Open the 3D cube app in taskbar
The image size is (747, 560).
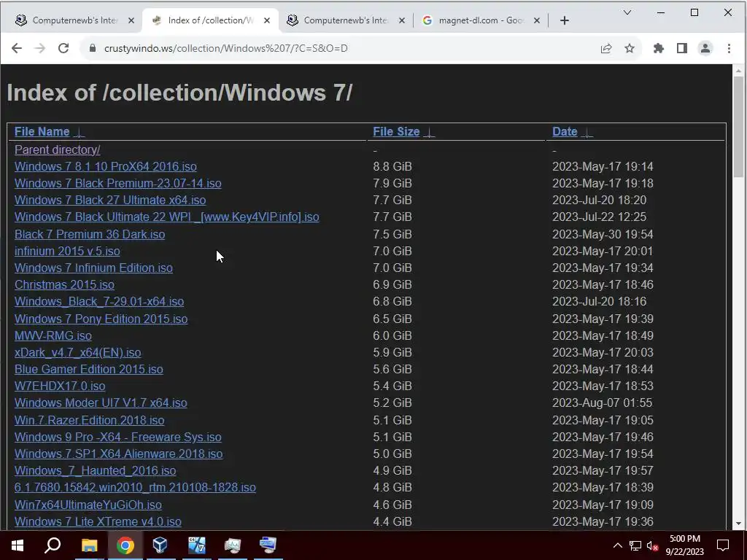point(160,545)
